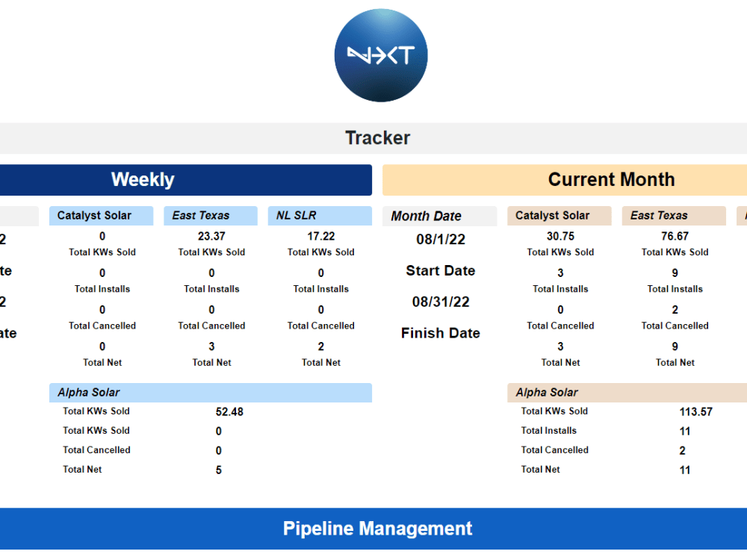Click East Texas monthly KWs value 76.67
The image size is (747, 560).
(x=675, y=236)
